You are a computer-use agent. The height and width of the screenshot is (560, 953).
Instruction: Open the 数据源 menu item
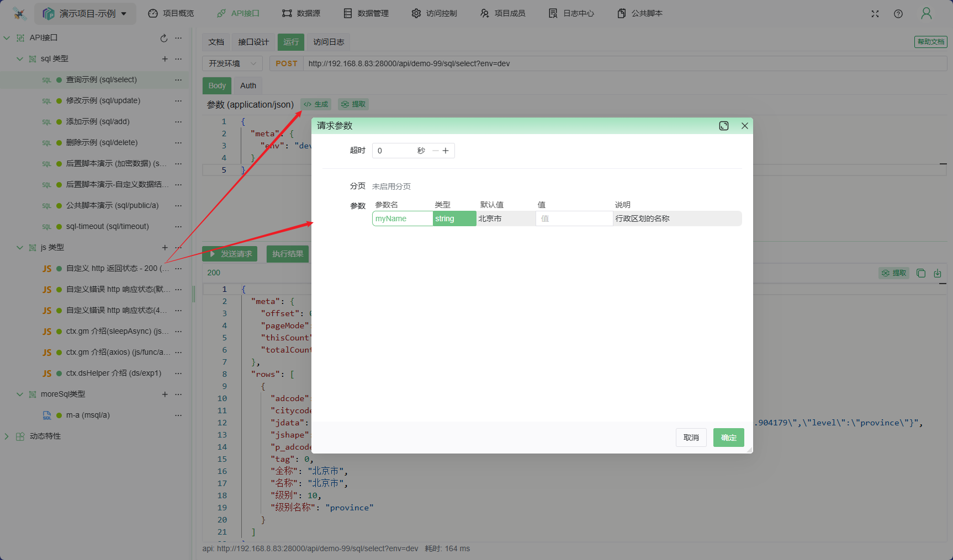pos(301,13)
